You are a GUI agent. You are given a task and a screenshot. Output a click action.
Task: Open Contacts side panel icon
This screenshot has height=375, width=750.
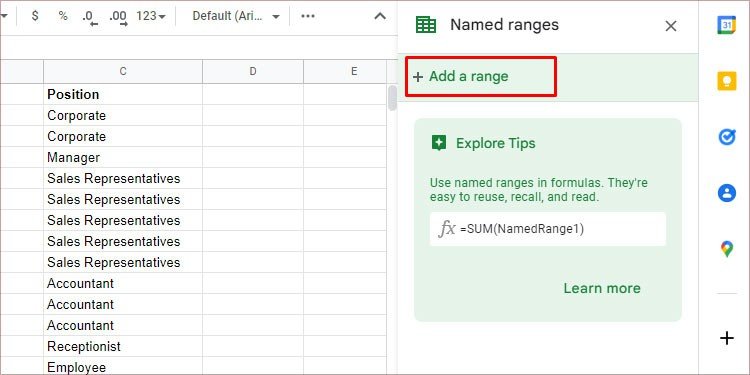coord(726,193)
